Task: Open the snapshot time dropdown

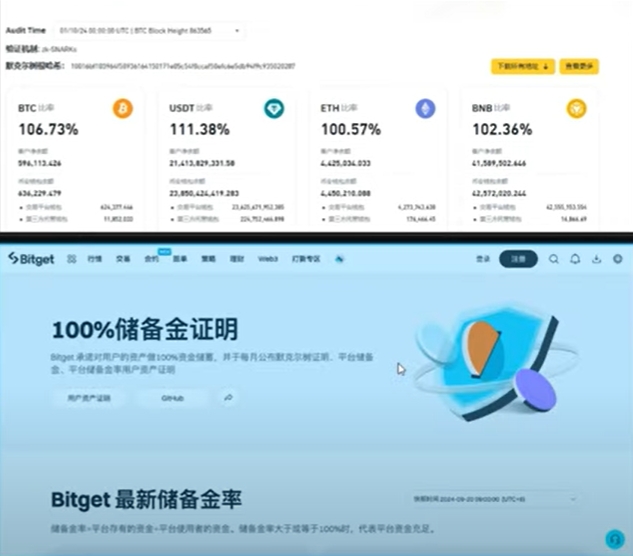Action: coord(494,499)
